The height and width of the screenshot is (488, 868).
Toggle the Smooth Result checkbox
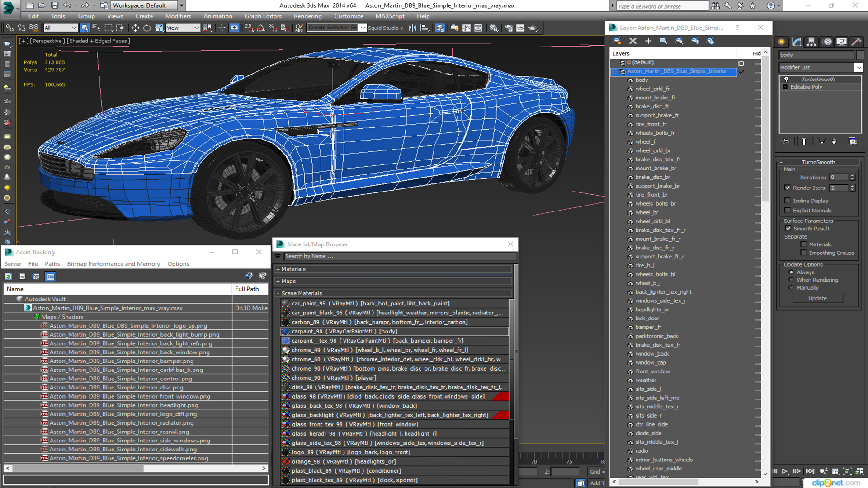click(x=788, y=229)
